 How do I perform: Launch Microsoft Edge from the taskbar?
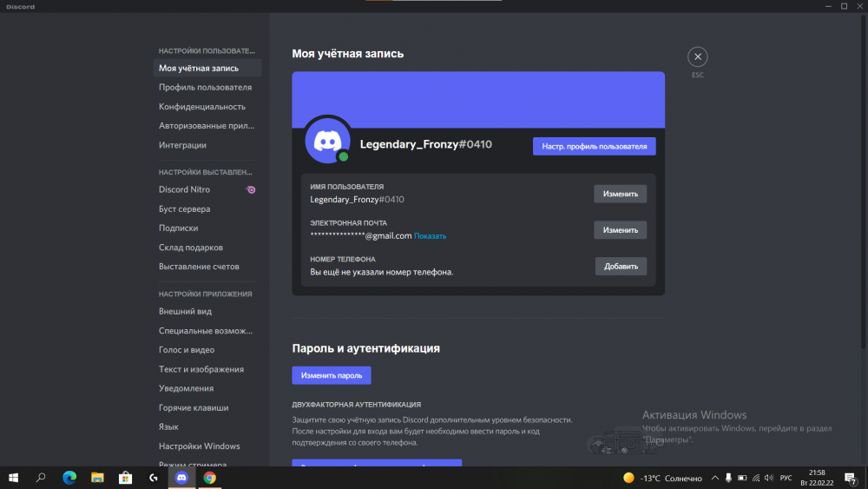coord(69,478)
